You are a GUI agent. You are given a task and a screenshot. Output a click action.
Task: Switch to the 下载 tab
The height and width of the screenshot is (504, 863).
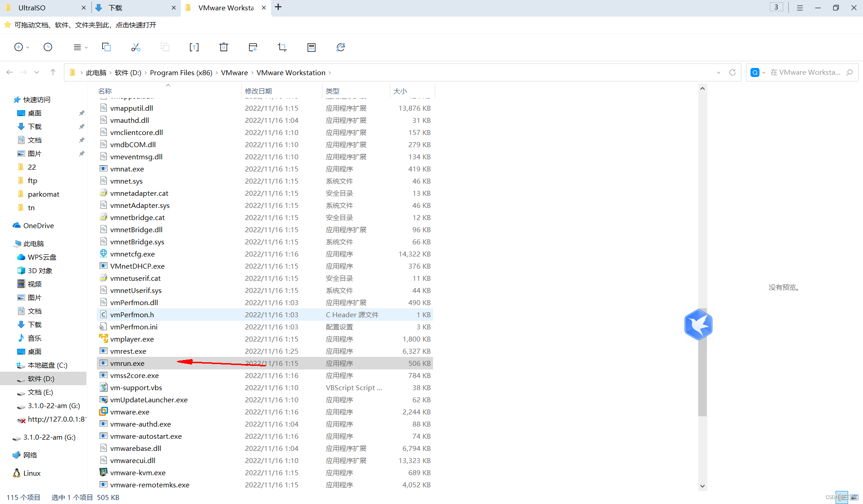tap(115, 8)
